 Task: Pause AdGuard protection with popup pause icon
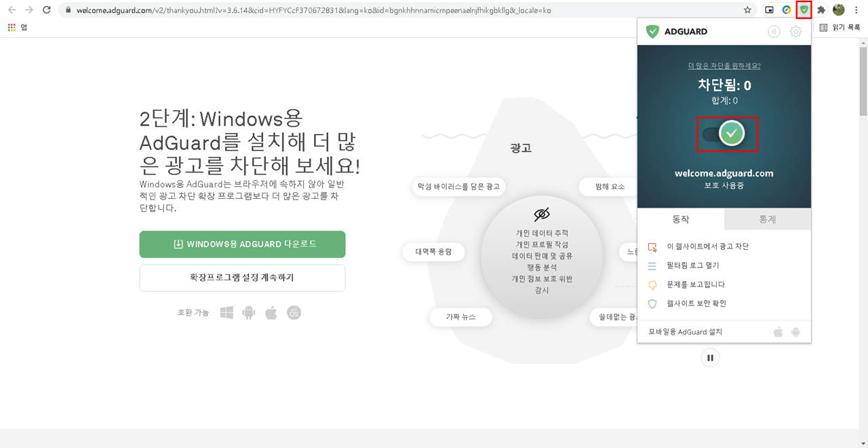click(x=774, y=31)
